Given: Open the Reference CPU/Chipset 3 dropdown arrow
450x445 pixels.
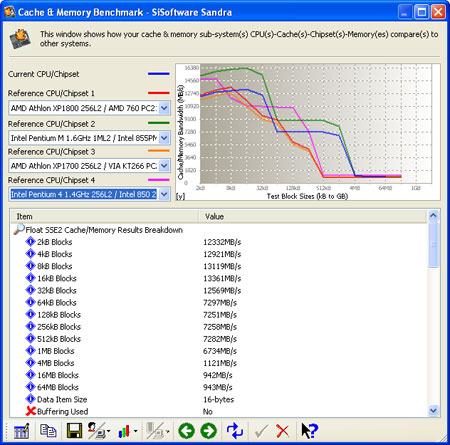Looking at the screenshot, I should [164, 165].
